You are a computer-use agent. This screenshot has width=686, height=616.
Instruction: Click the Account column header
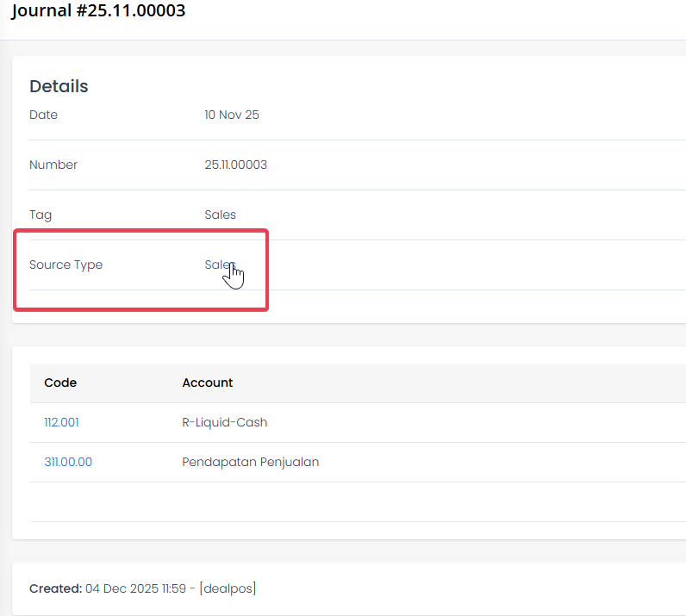tap(208, 383)
